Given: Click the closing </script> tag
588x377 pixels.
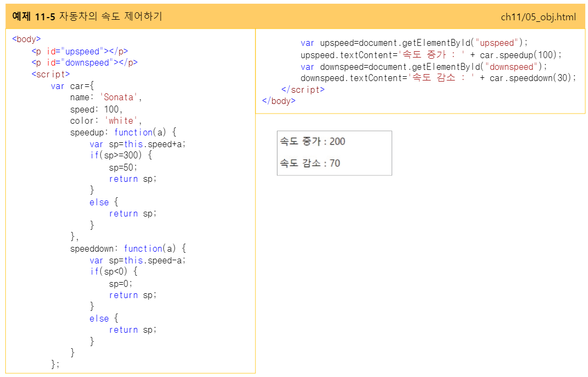Looking at the screenshot, I should 303,90.
